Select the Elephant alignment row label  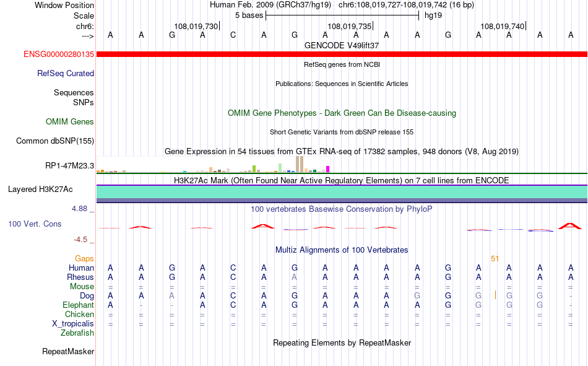[78, 305]
